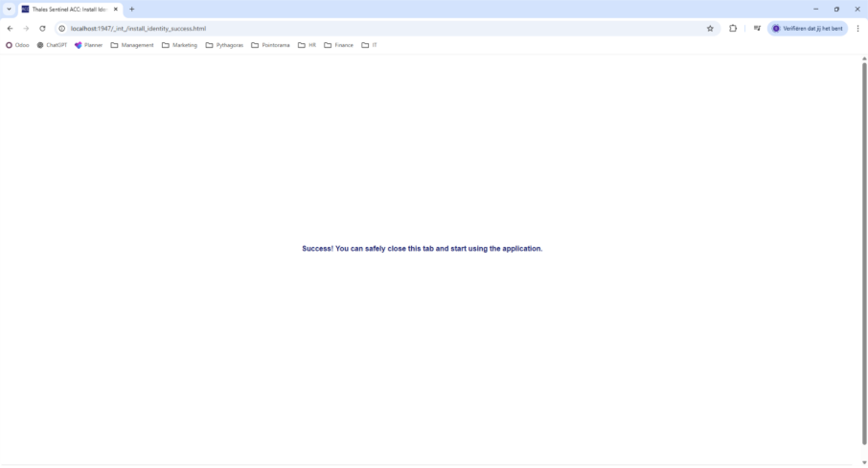Open the media controls icon
Image resolution: width=868 pixels, height=468 pixels.
pyautogui.click(x=757, y=28)
